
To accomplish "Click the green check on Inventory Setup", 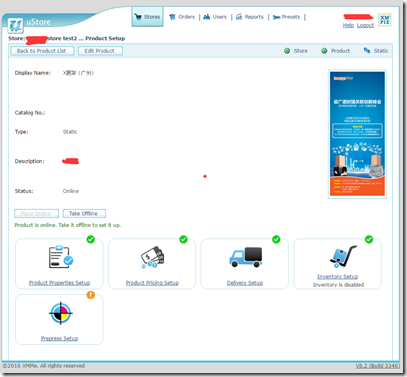I will click(369, 239).
